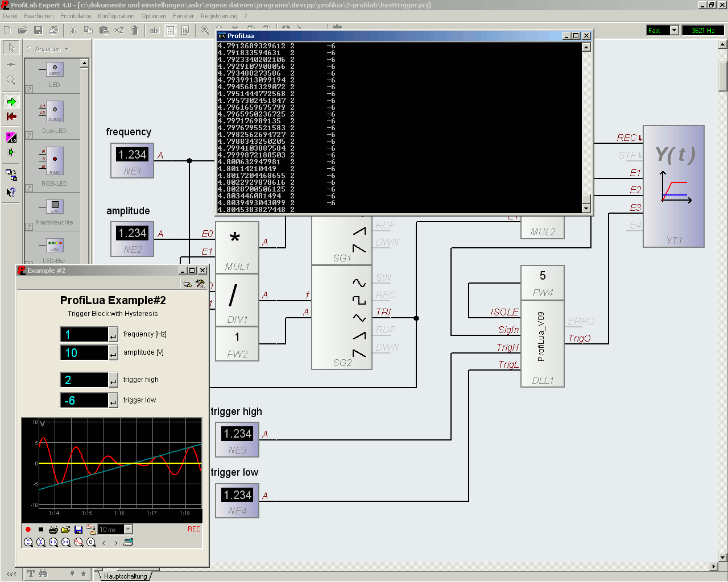Click the trigger low input field showing -6

pyautogui.click(x=84, y=401)
